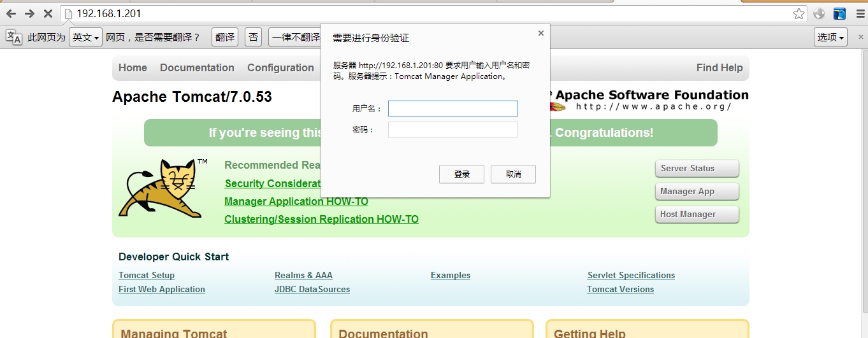Open the Examples link
Screen dimensions: 868x338
(x=451, y=276)
